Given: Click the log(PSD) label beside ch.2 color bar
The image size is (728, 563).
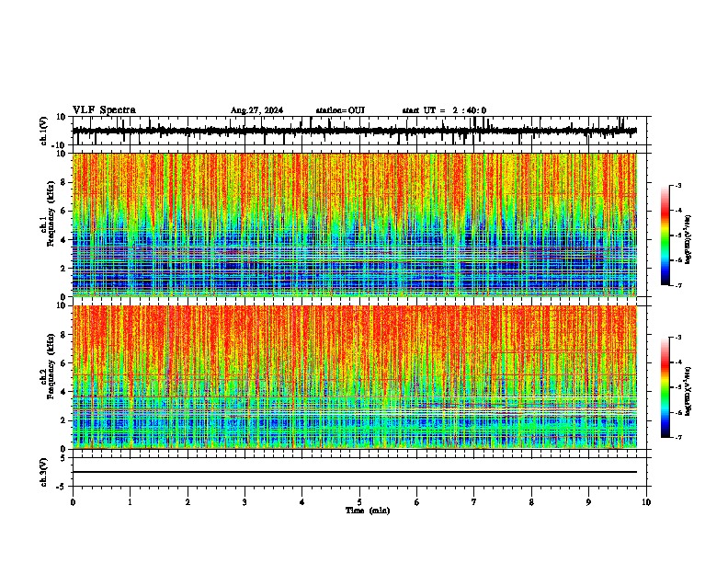Looking at the screenshot, I should (688, 391).
